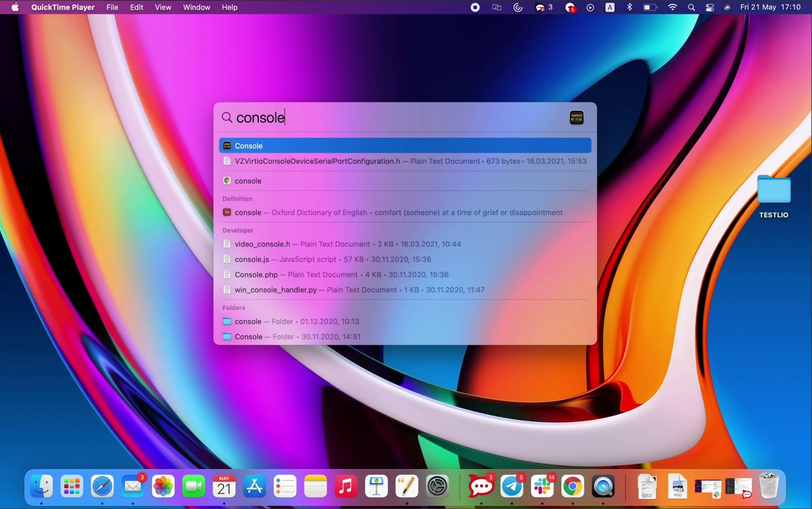
Task: Select the Chrome "console" web suggestion
Action: (405, 181)
